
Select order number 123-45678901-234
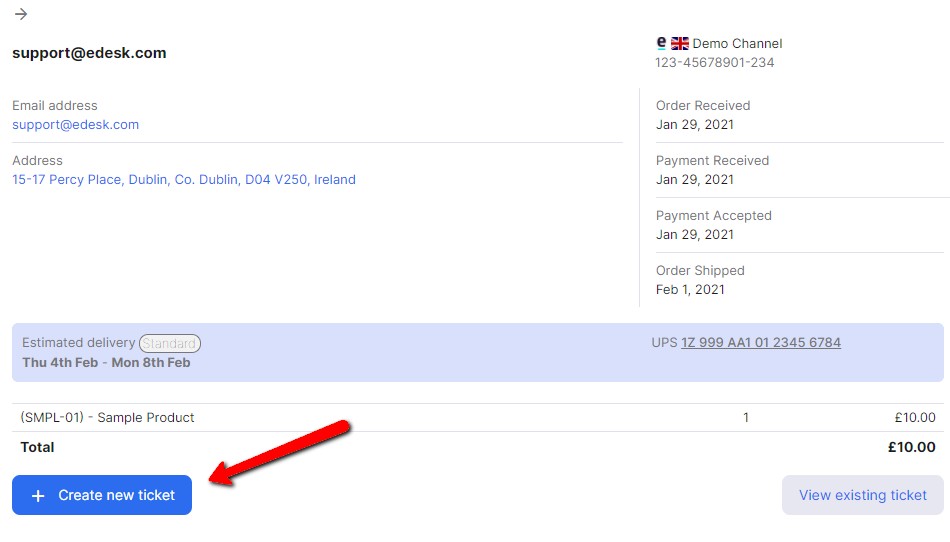[x=714, y=62]
